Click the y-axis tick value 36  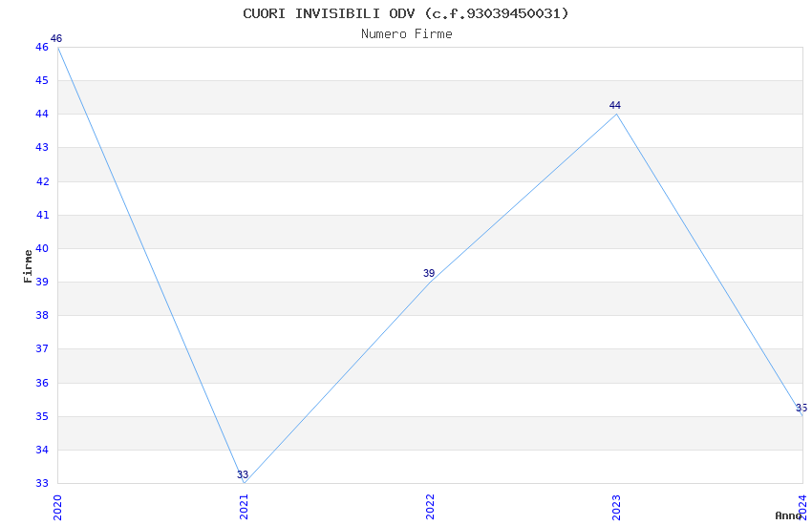click(42, 383)
